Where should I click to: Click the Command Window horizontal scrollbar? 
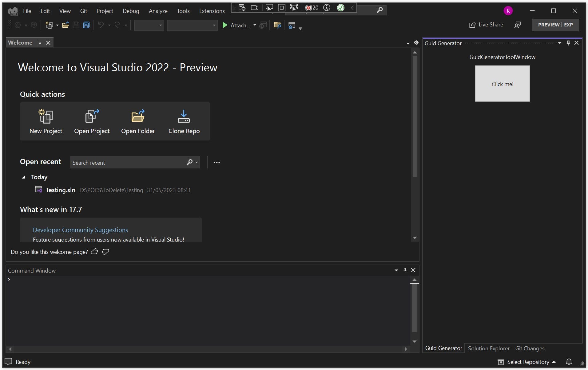(208, 349)
